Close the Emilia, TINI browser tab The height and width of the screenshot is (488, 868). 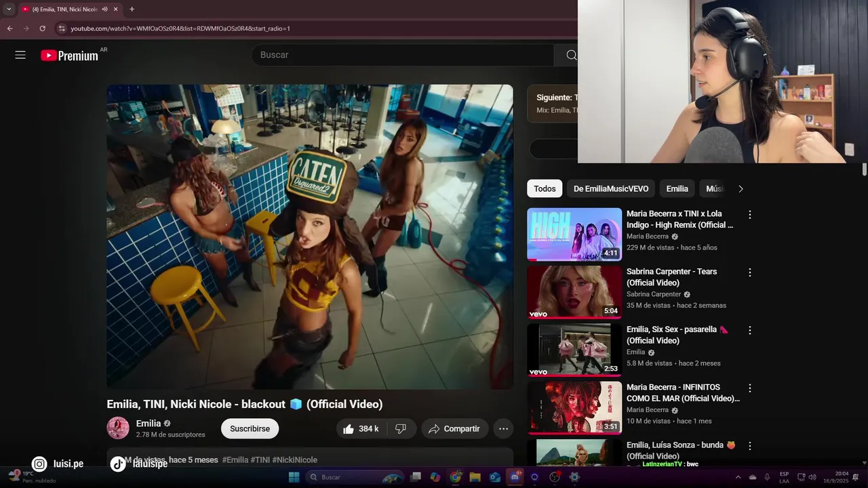click(x=115, y=9)
